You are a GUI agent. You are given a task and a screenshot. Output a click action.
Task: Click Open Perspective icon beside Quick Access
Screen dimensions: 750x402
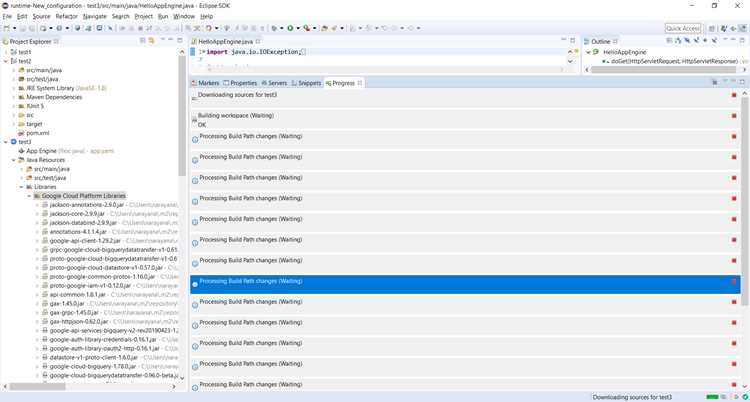coord(712,28)
